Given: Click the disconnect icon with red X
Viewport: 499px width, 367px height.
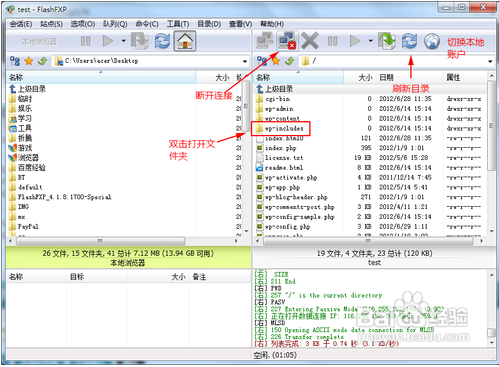Looking at the screenshot, I should click(287, 41).
